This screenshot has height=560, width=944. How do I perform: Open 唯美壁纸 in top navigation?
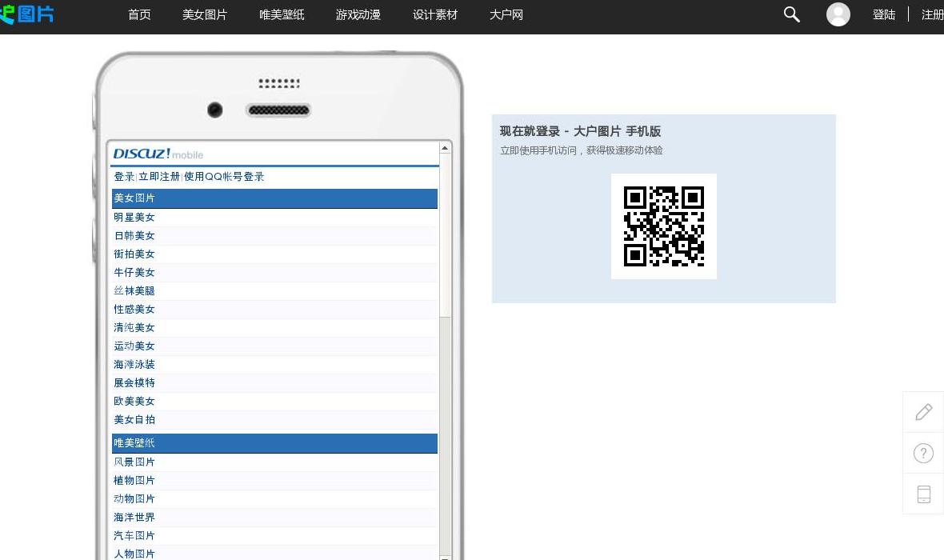282,14
